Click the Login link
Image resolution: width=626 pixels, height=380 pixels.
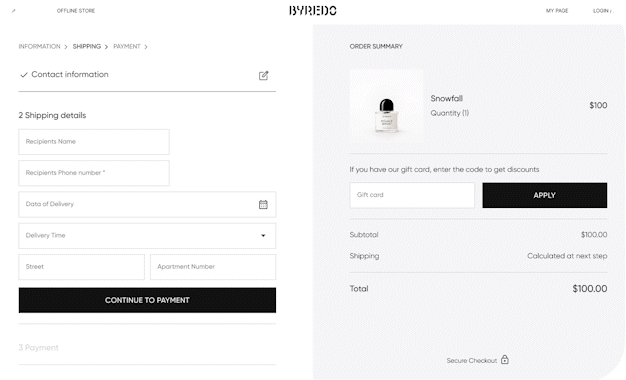tap(601, 11)
